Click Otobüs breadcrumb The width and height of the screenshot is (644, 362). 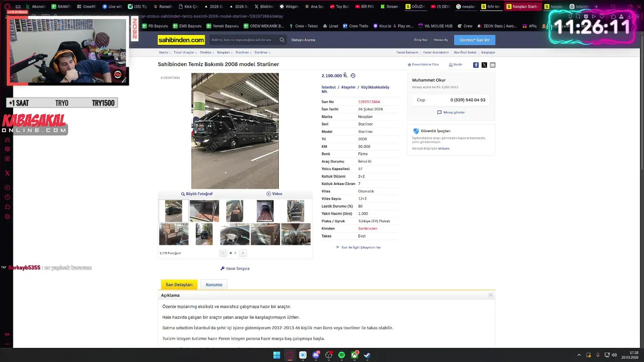[205, 52]
